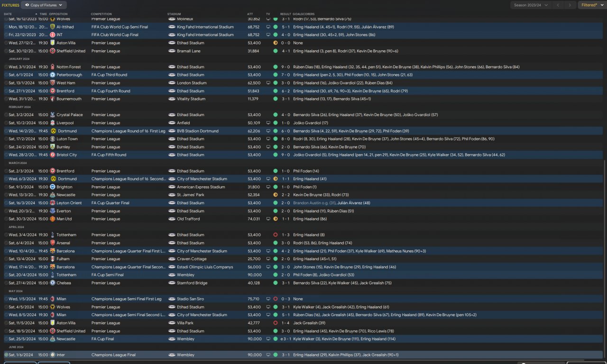
Task: Open the FIFA Club World Cup Final competition link
Action: click(x=115, y=35)
